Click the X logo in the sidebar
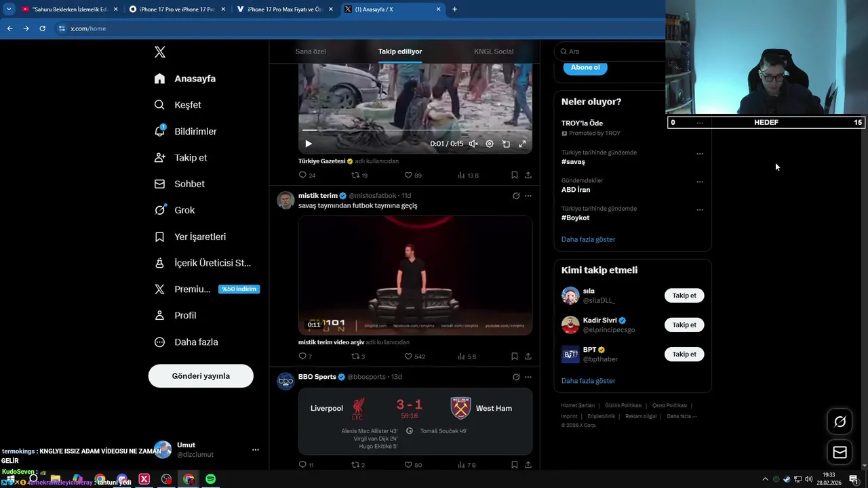 click(x=159, y=52)
